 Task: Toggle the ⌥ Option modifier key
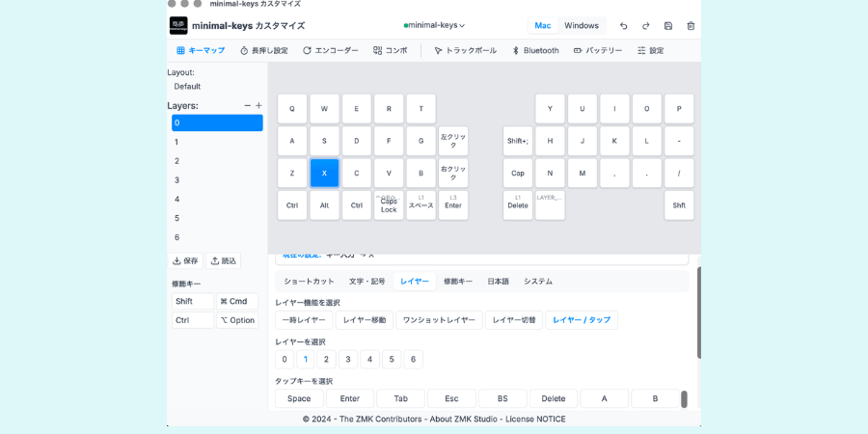point(237,320)
